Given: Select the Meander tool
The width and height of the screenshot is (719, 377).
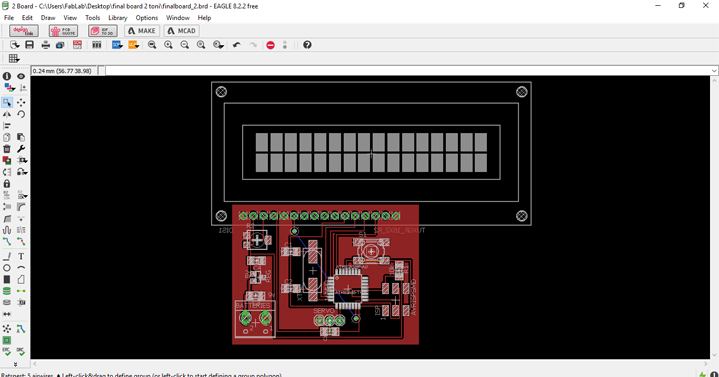Looking at the screenshot, I should pos(7,230).
